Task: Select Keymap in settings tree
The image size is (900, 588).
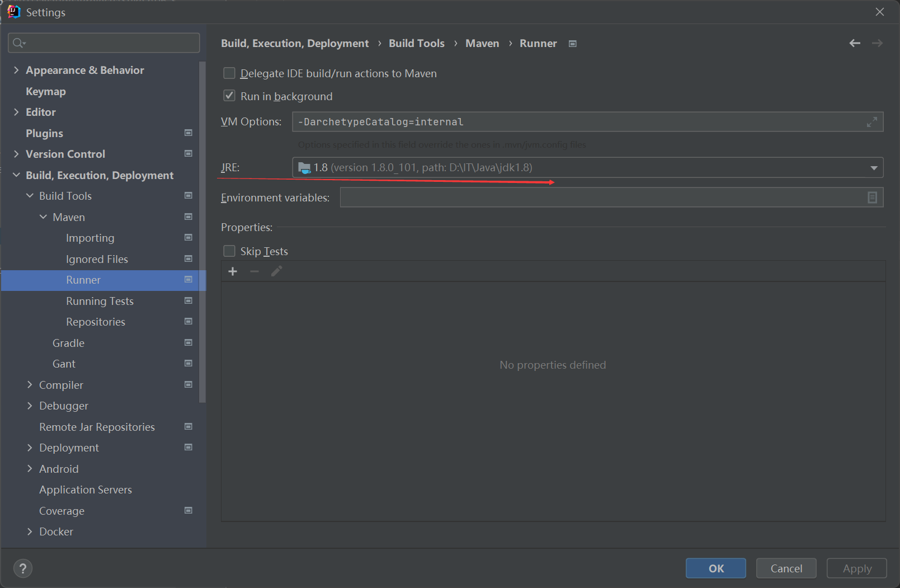Action: (46, 91)
